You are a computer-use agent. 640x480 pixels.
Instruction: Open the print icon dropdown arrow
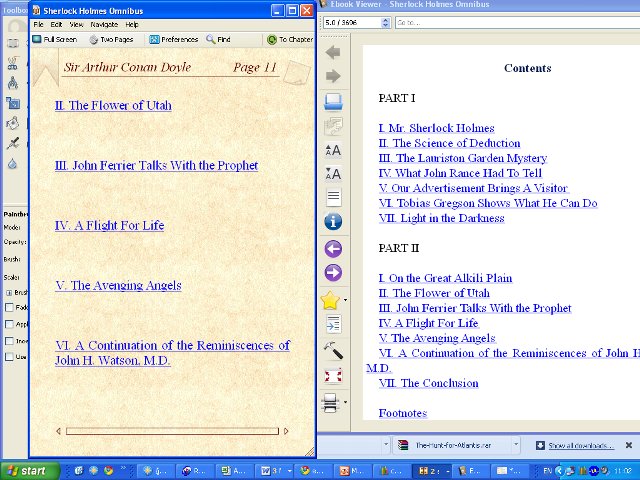coord(345,402)
